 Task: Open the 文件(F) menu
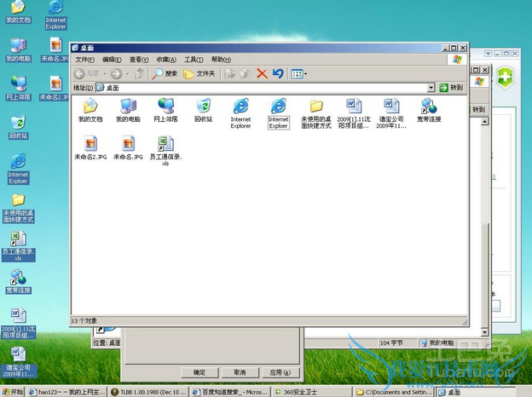[x=84, y=60]
